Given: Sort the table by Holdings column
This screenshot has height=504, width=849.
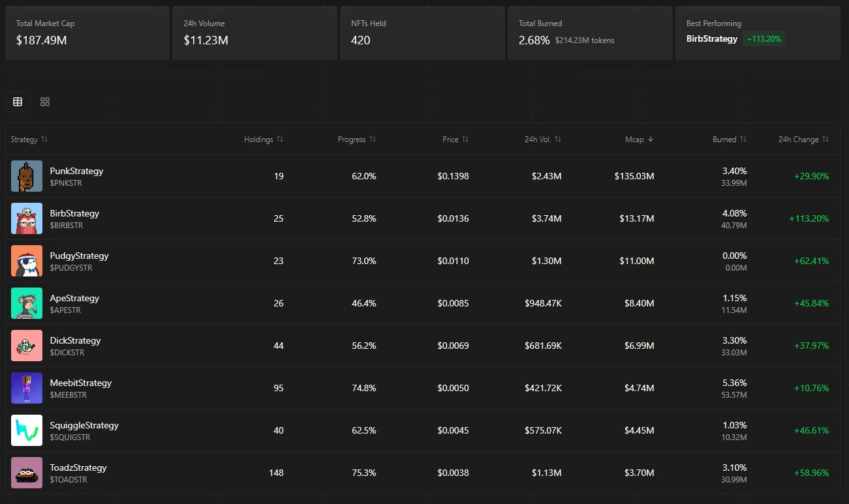Looking at the screenshot, I should coord(264,140).
